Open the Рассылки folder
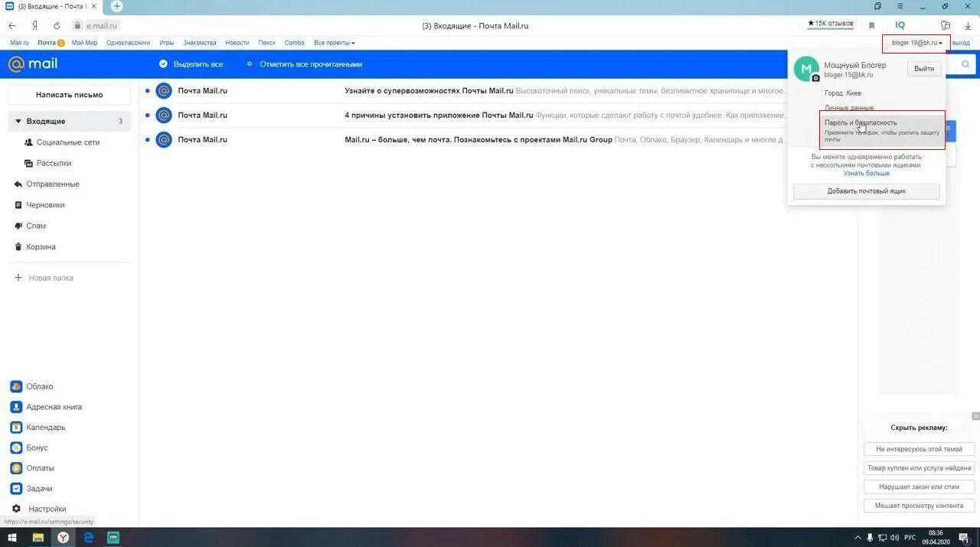 click(x=47, y=163)
